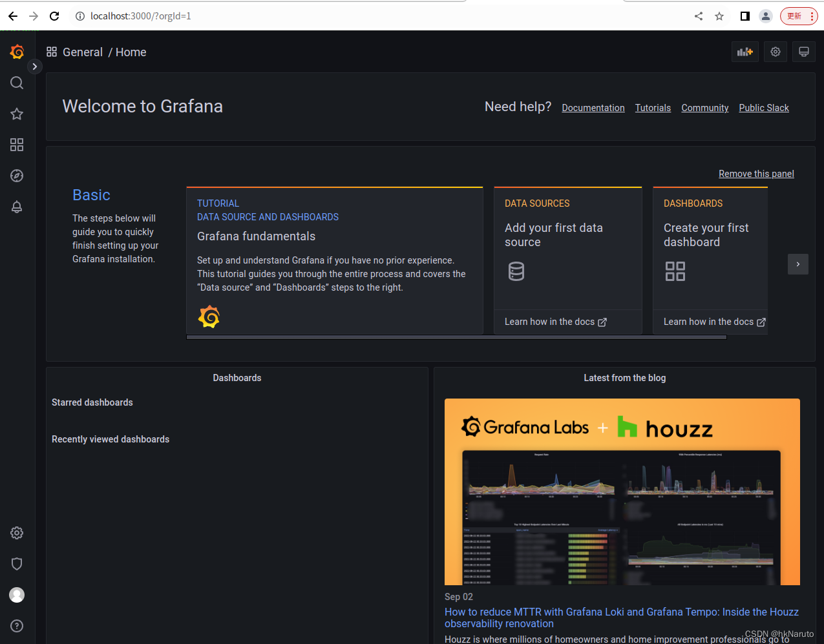824x644 pixels.
Task: Open Configuration gear in sidebar
Action: click(17, 533)
